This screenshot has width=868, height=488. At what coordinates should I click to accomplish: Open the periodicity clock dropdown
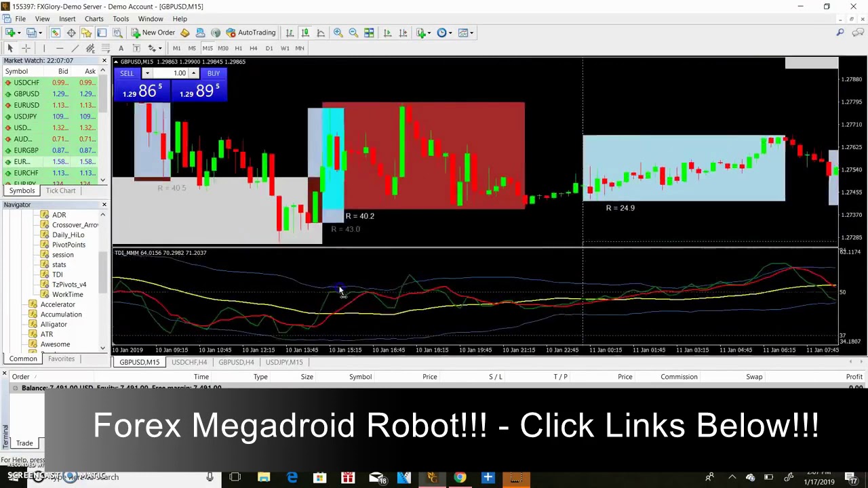pos(444,33)
